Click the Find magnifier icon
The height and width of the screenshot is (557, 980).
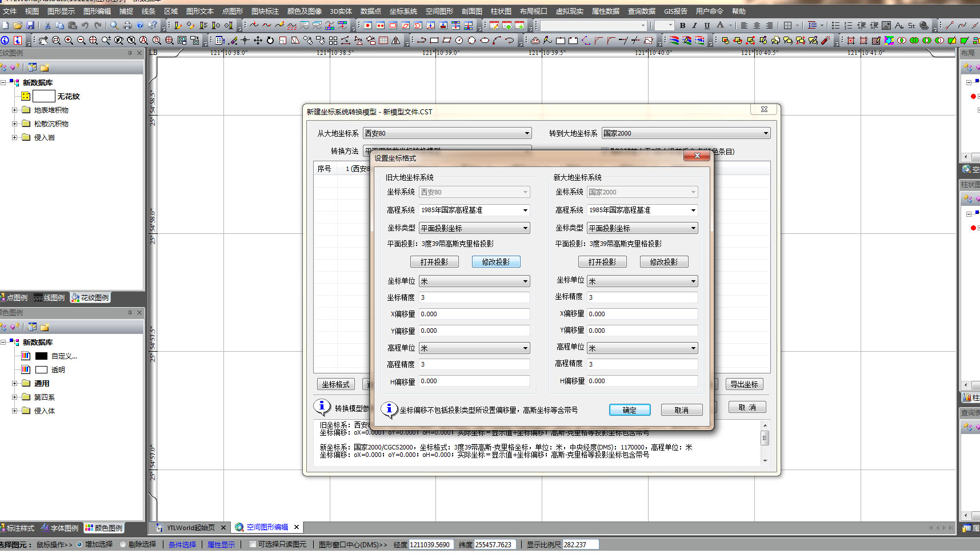[x=114, y=25]
